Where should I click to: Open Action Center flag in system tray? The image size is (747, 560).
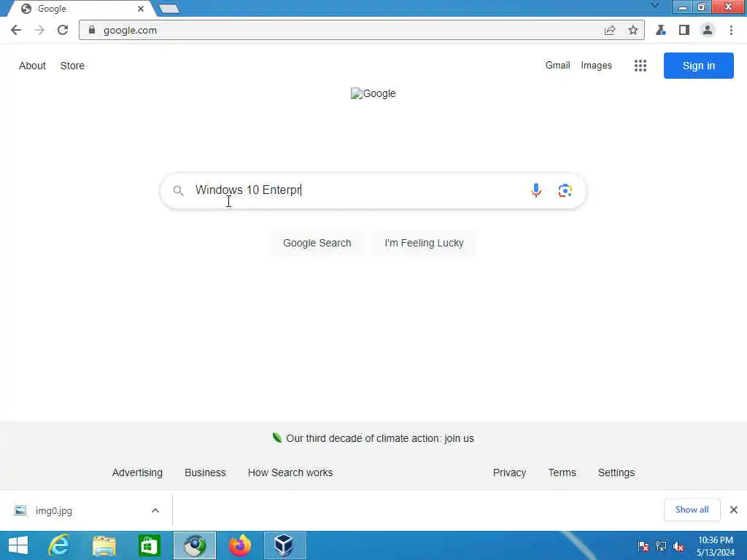pyautogui.click(x=643, y=545)
